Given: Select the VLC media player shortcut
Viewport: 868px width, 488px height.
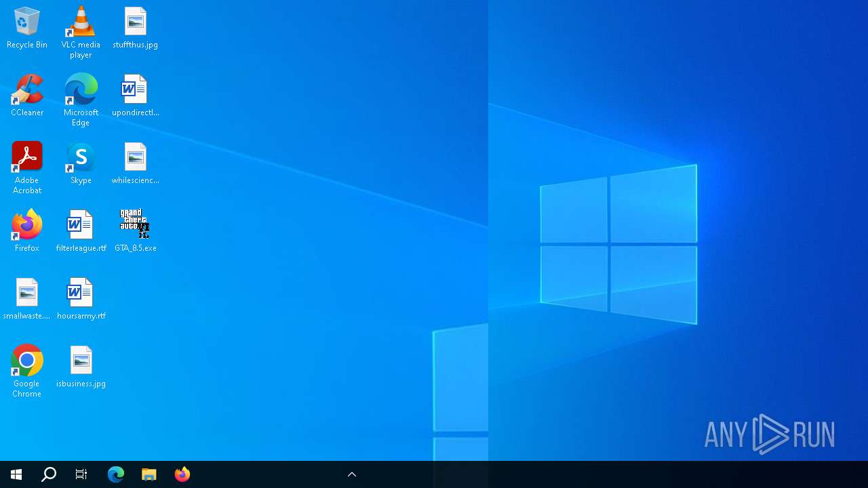Looking at the screenshot, I should 81,33.
